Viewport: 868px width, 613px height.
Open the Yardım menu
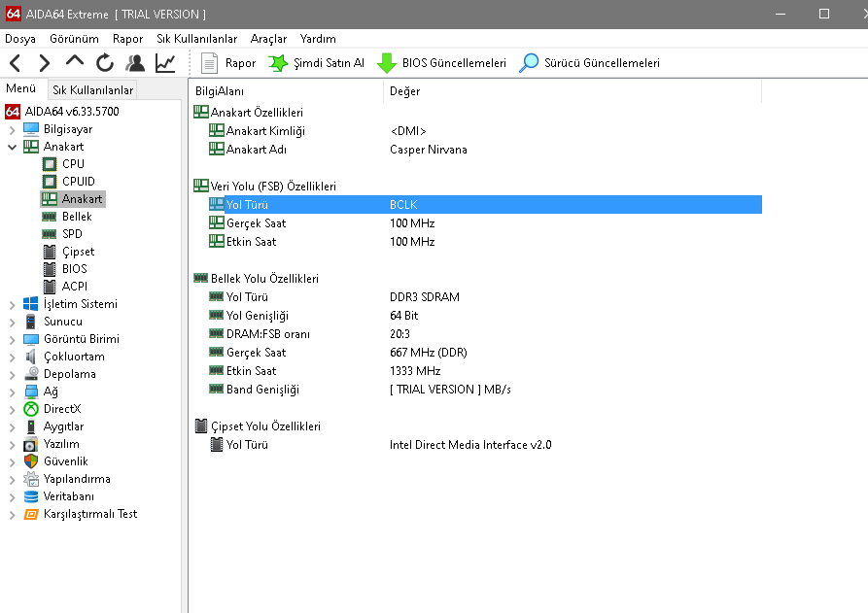click(x=318, y=39)
